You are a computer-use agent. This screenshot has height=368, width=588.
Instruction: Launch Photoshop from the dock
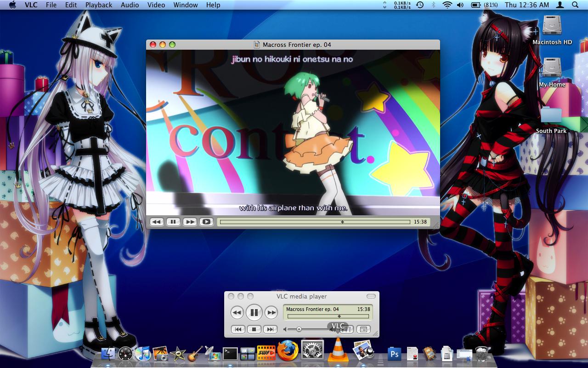pos(394,354)
